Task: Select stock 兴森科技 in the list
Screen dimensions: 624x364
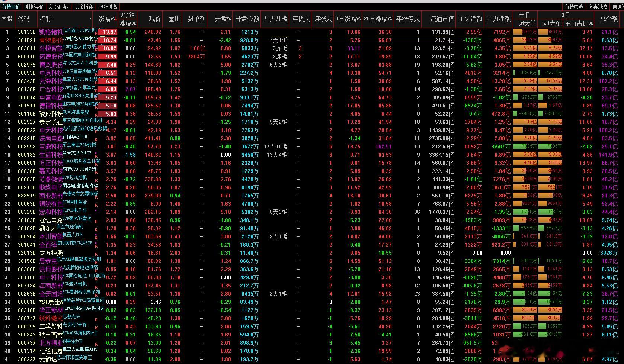Action: point(51,81)
